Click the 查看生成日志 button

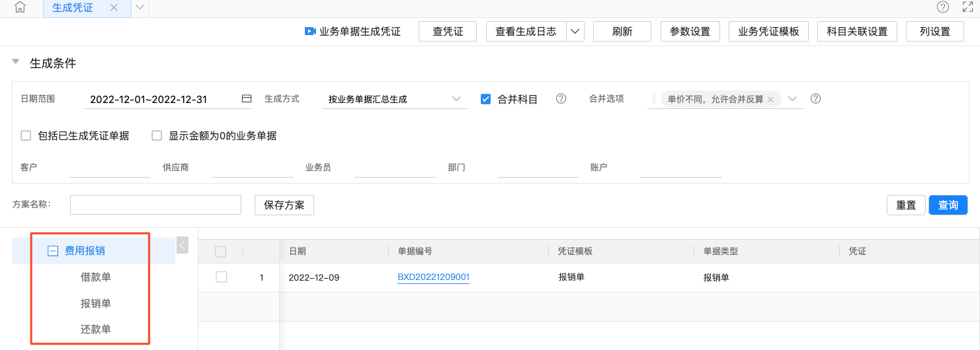526,31
